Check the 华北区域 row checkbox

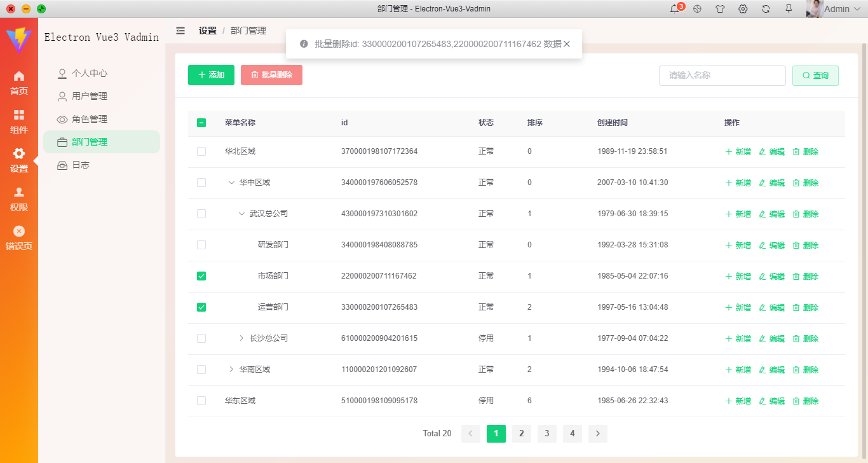tap(201, 151)
